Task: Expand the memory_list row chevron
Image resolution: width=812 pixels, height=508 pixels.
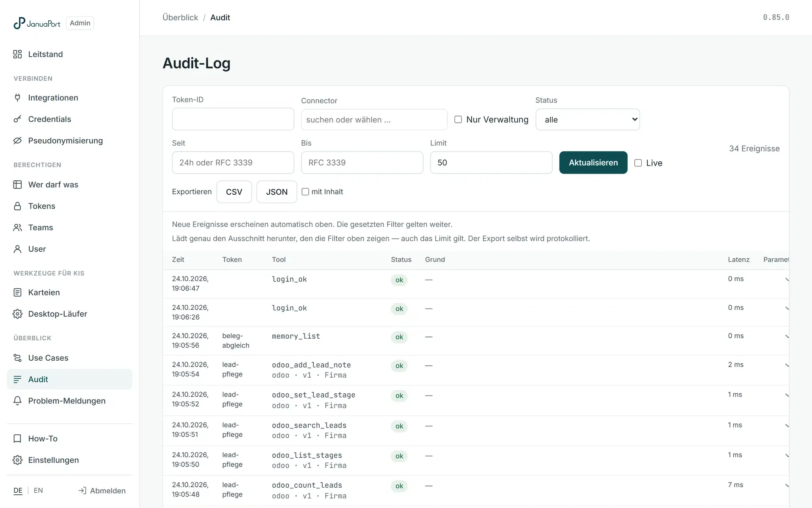Action: click(787, 337)
